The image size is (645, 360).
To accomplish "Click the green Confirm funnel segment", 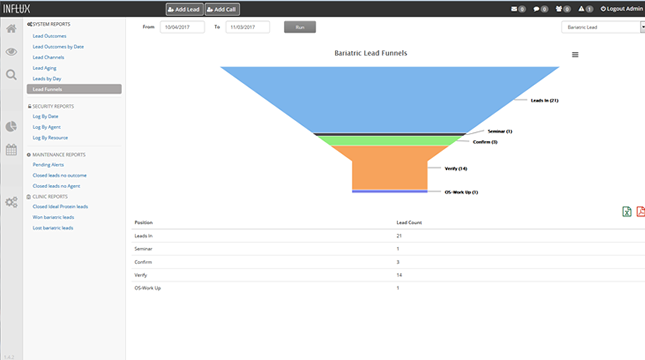I will [390, 141].
